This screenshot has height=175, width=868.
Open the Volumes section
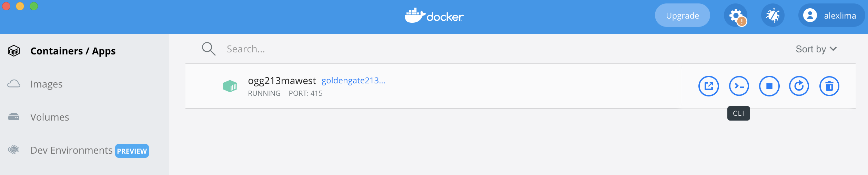[x=50, y=117]
